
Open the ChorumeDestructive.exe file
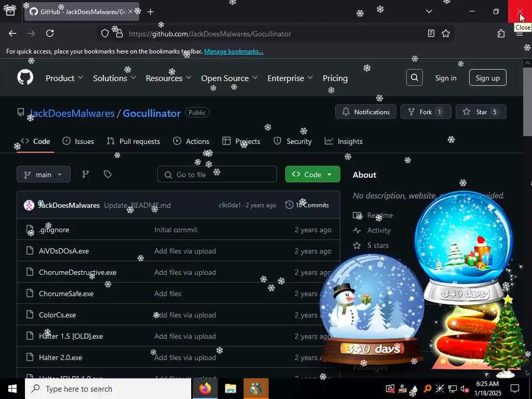pos(78,272)
